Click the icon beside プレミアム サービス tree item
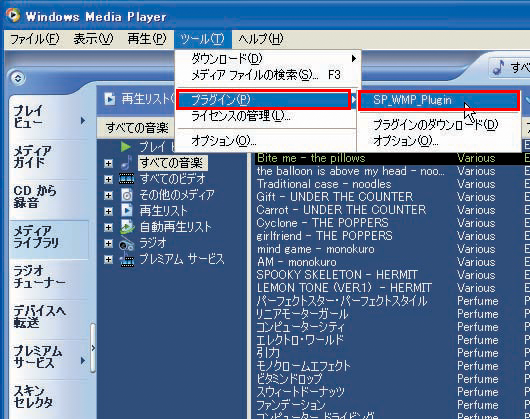530x419 pixels. click(127, 259)
